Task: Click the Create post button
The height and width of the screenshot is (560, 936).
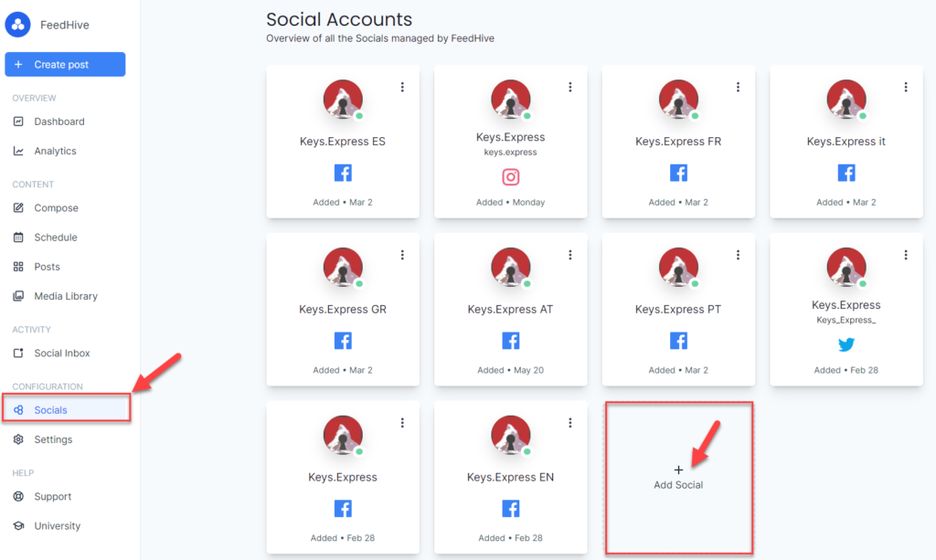Action: pos(65,65)
